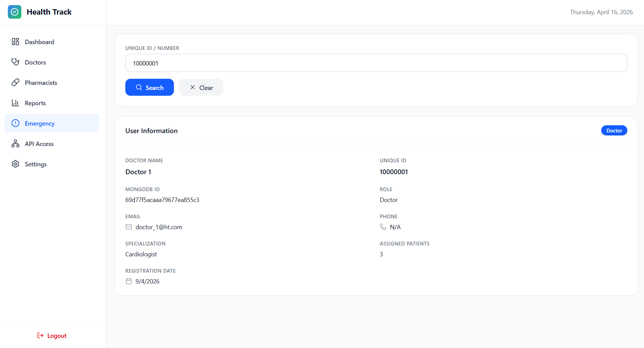This screenshot has height=348, width=644.
Task: Click the phone handset icon
Action: click(383, 227)
